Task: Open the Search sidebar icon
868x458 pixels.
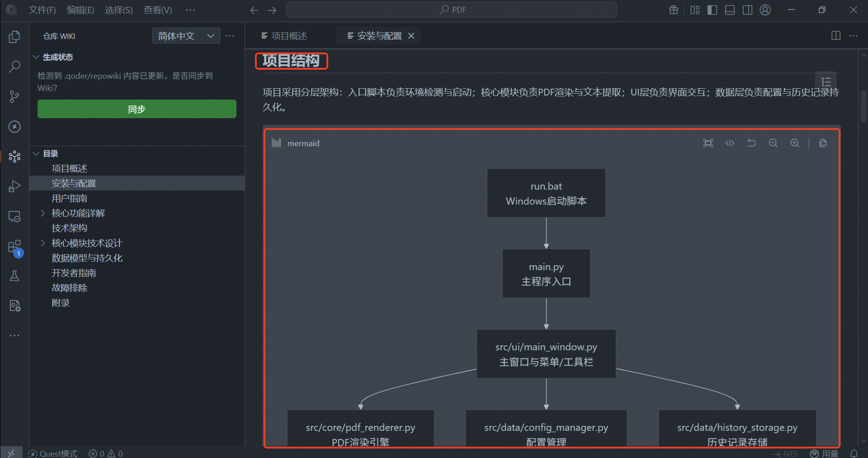Action: (14, 67)
